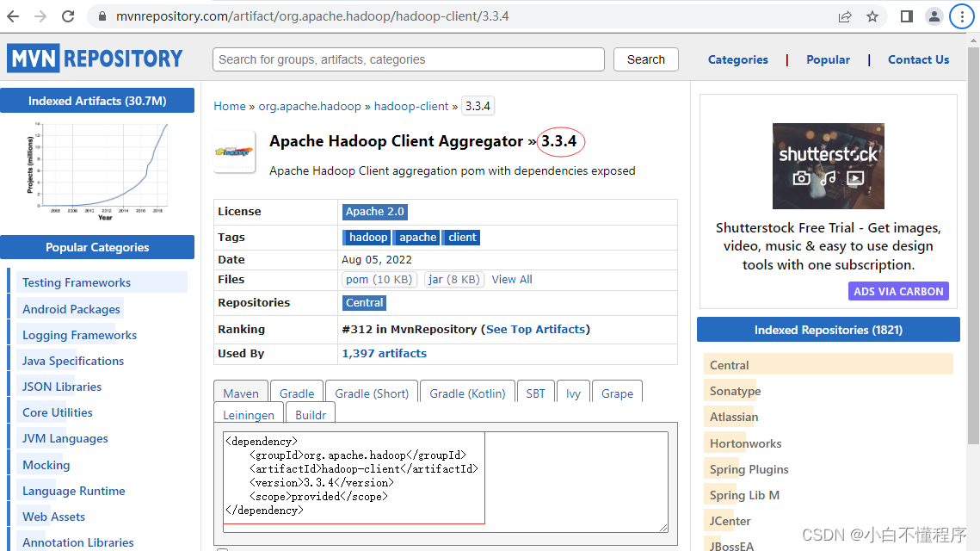The height and width of the screenshot is (551, 980).
Task: Open the Shutterstock Free Trial ad text
Action: point(828,246)
